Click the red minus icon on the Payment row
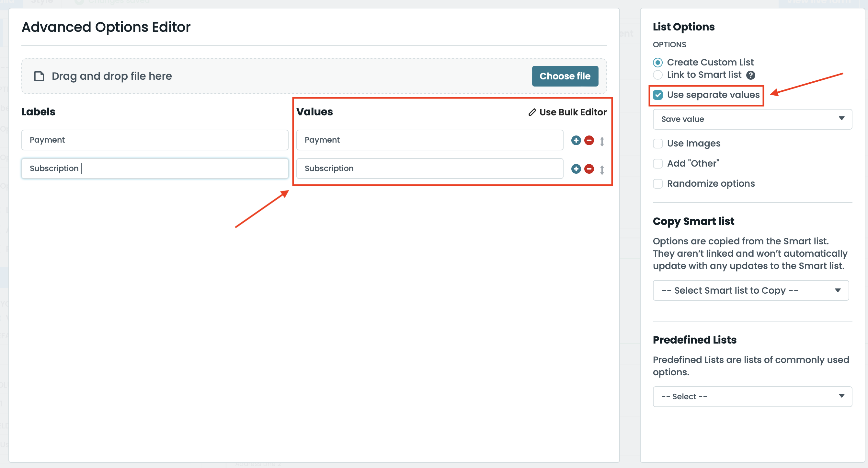Screen dimensions: 868x468 coord(589,140)
